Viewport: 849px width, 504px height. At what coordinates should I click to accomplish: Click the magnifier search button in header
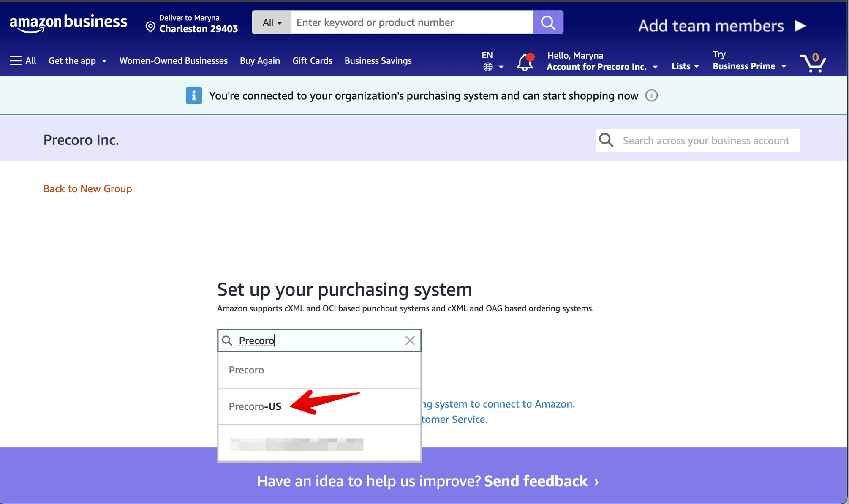[548, 22]
